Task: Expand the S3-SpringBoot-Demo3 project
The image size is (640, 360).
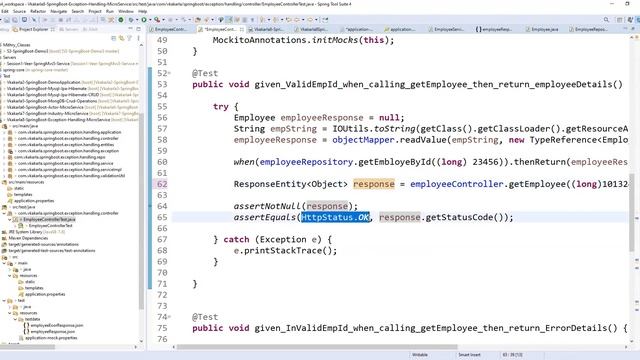Action: (x=3, y=51)
